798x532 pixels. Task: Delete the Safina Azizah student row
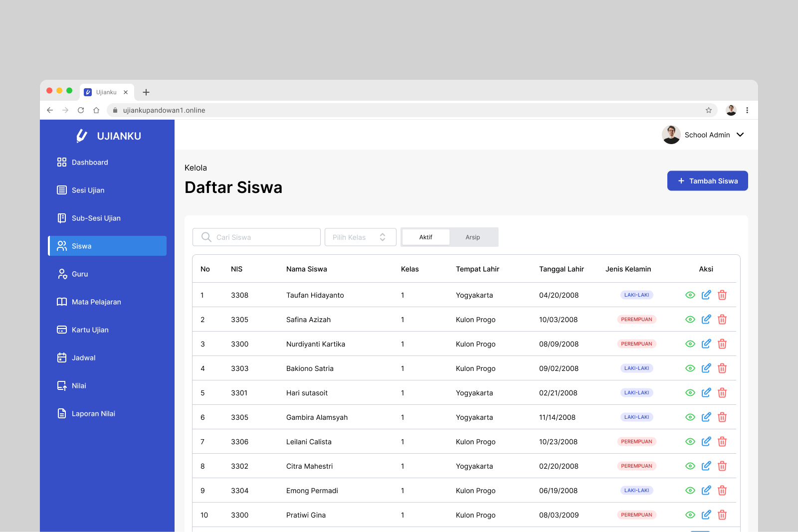click(722, 320)
